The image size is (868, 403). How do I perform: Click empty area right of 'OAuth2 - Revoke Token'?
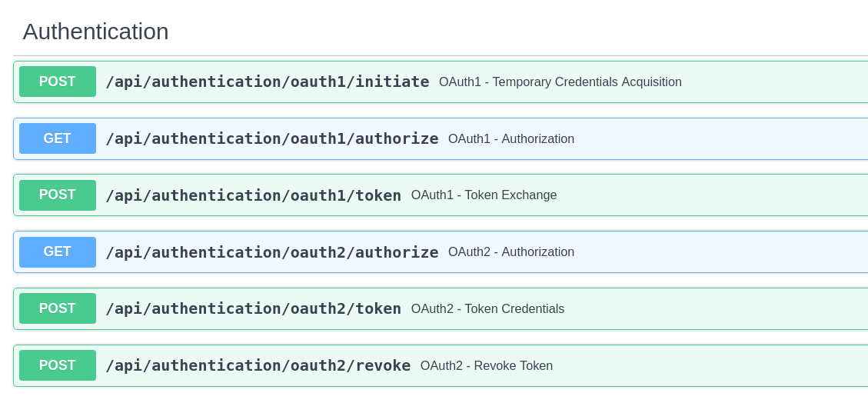coord(707,366)
